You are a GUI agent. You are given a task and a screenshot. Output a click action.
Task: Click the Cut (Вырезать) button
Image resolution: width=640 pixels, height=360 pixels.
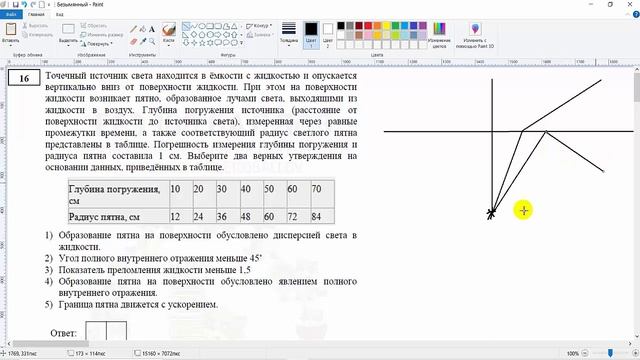tap(35, 25)
